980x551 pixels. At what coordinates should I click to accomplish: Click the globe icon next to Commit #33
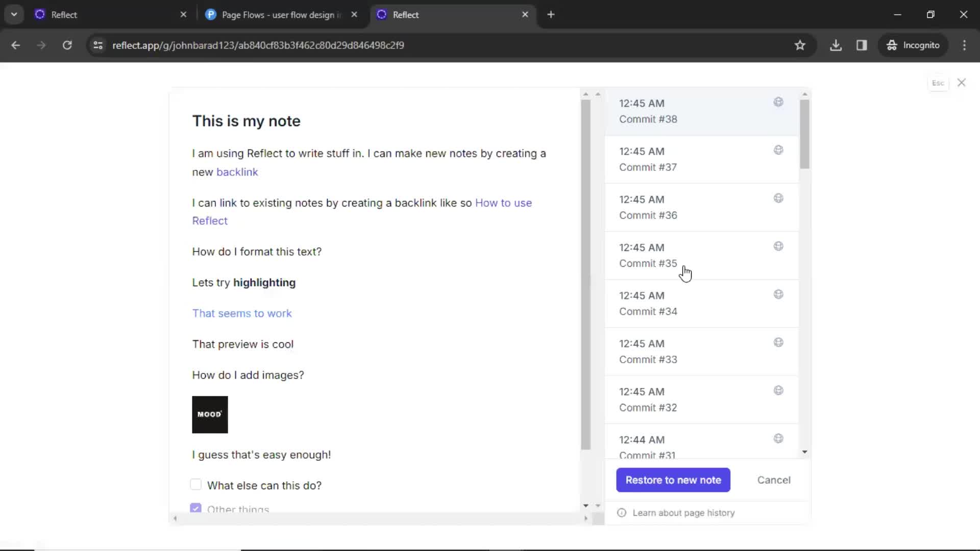(x=778, y=342)
